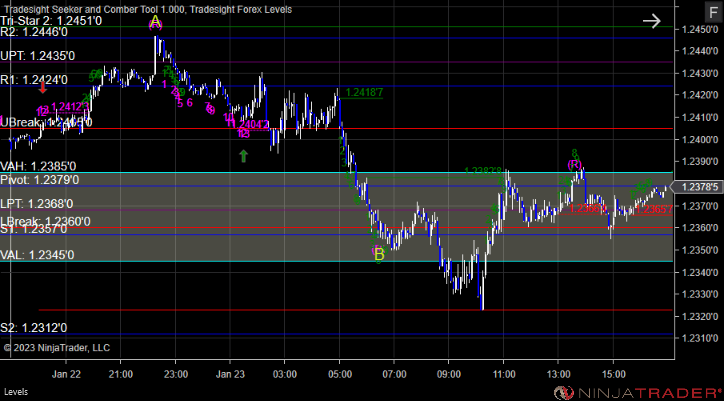Click the green 1.2382'8 price label
724x401 pixels.
(483, 172)
